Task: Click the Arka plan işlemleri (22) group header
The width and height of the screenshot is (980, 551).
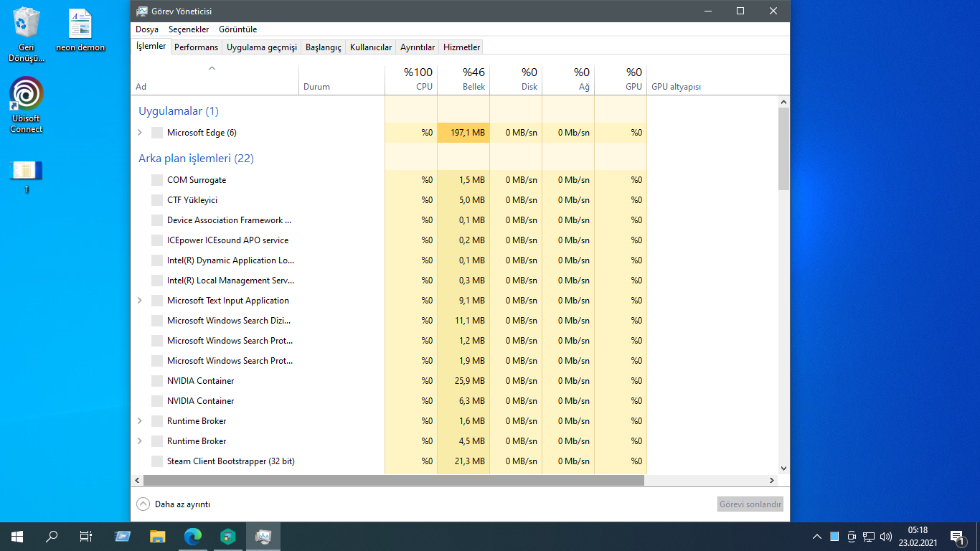Action: (x=196, y=159)
